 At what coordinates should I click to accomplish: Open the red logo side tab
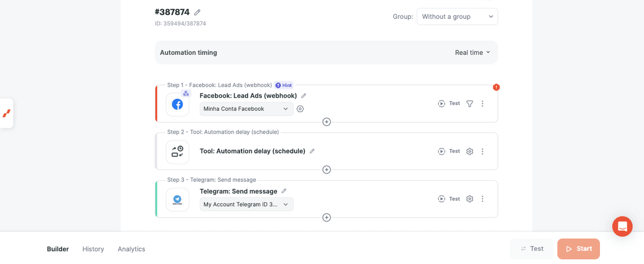coord(6,113)
